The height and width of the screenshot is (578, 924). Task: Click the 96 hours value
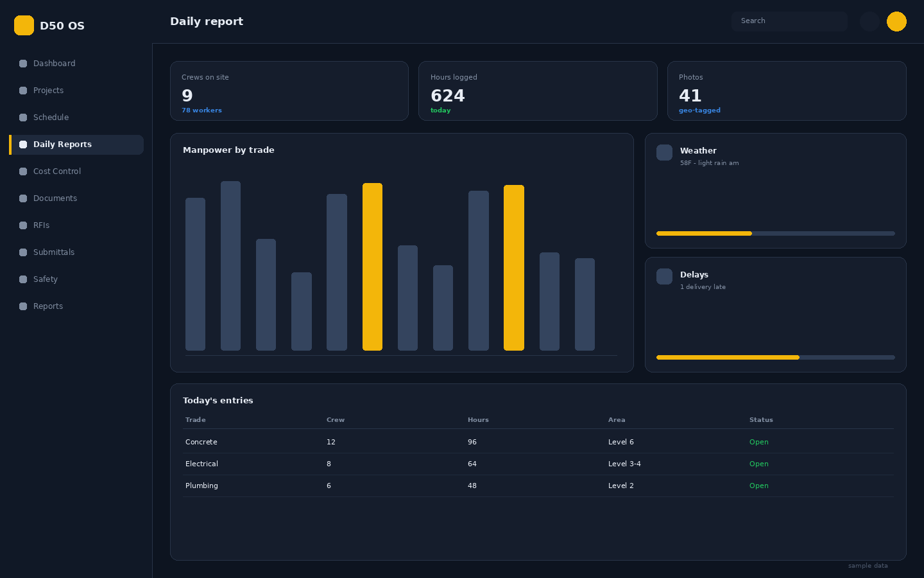click(x=472, y=442)
